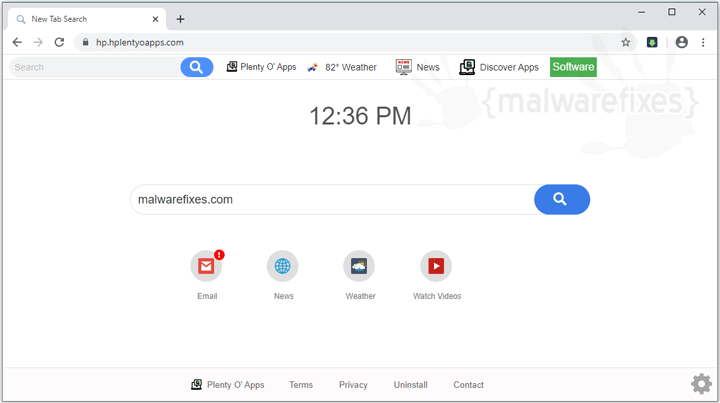Open a new tab with the plus button
720x403 pixels.
tap(180, 19)
